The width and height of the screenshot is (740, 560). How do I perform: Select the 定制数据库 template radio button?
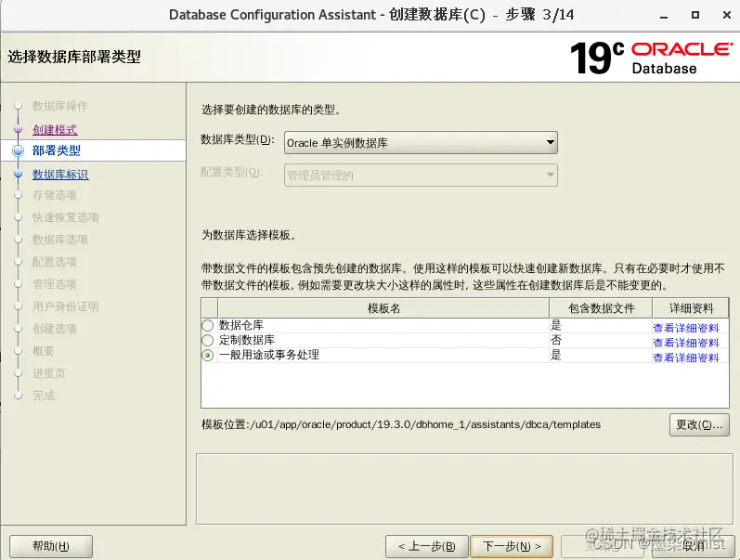tap(208, 340)
